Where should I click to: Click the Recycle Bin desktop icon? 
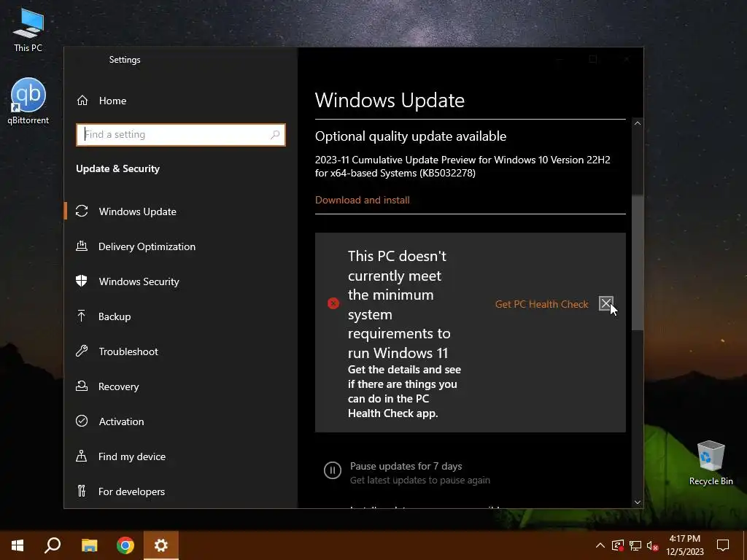711,463
